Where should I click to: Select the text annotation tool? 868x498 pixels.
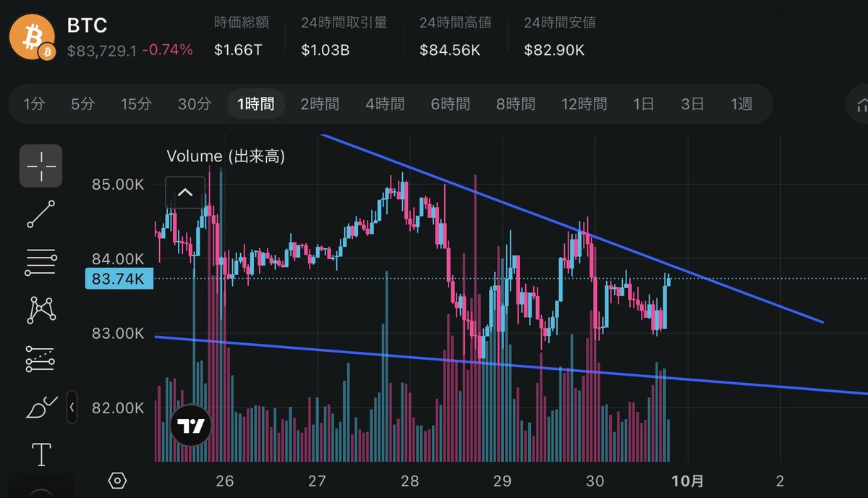click(x=42, y=455)
